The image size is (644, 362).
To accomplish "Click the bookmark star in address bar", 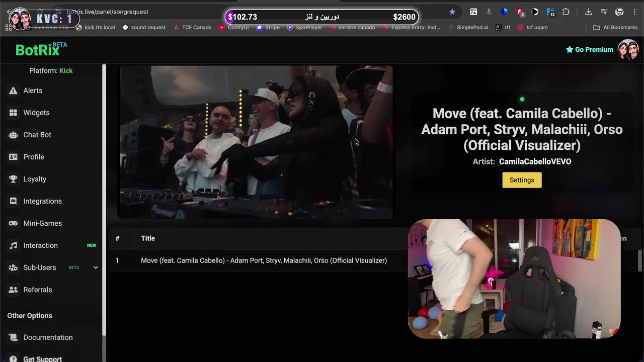I will 452,12.
